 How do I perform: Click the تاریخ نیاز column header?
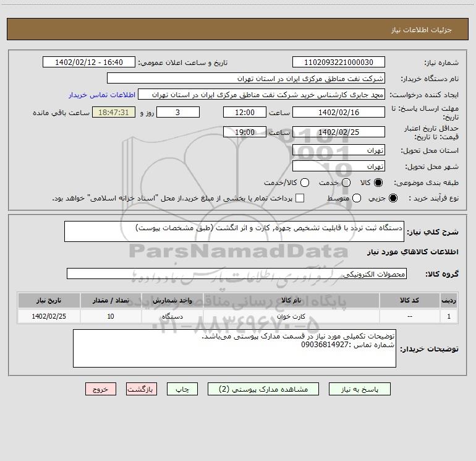(49, 301)
